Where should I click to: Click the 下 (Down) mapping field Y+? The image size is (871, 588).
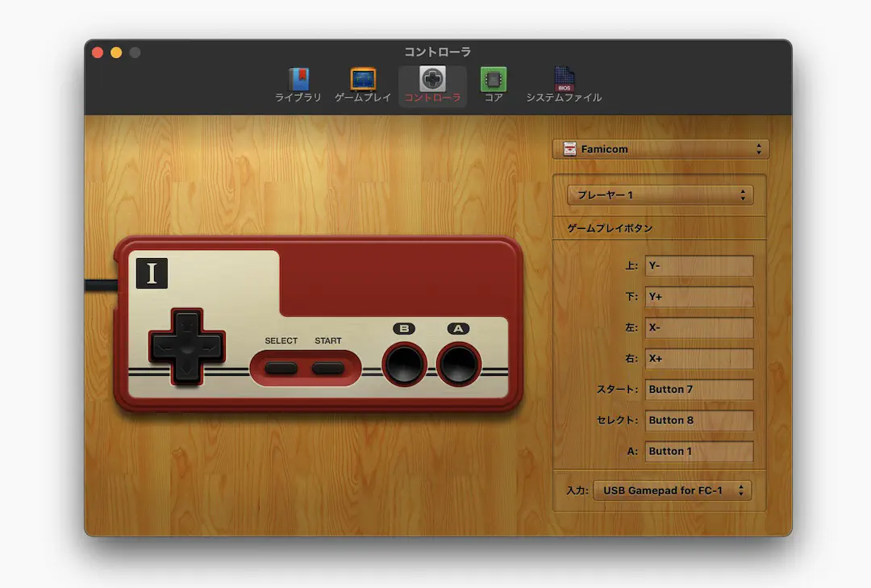(698, 297)
